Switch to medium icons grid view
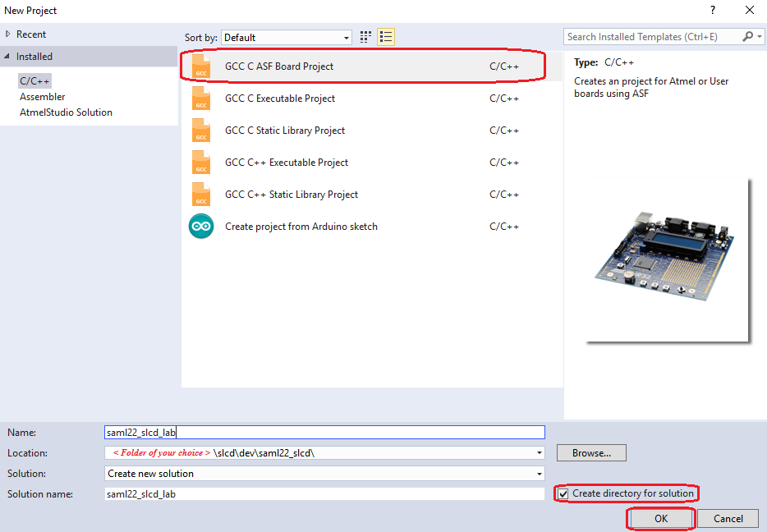Image resolution: width=767 pixels, height=532 pixels. point(366,37)
